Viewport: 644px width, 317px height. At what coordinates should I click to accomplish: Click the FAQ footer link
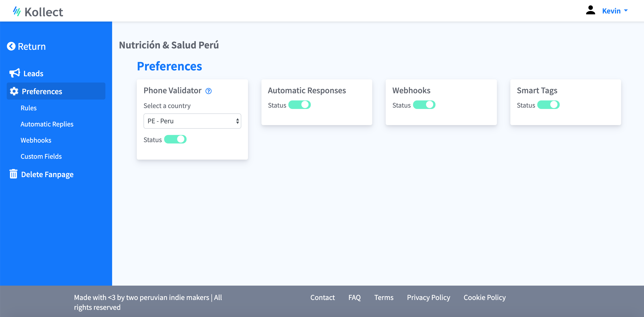(x=354, y=297)
